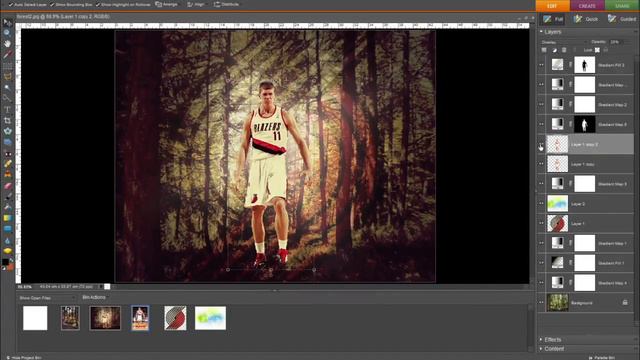Select the Clone Stamp tool

click(x=7, y=175)
